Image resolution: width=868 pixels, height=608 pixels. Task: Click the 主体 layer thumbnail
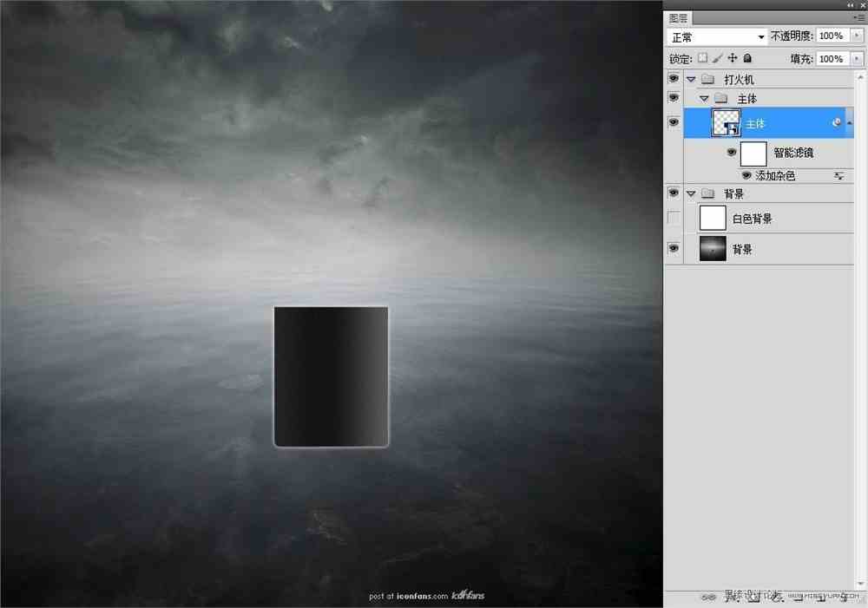(x=724, y=122)
